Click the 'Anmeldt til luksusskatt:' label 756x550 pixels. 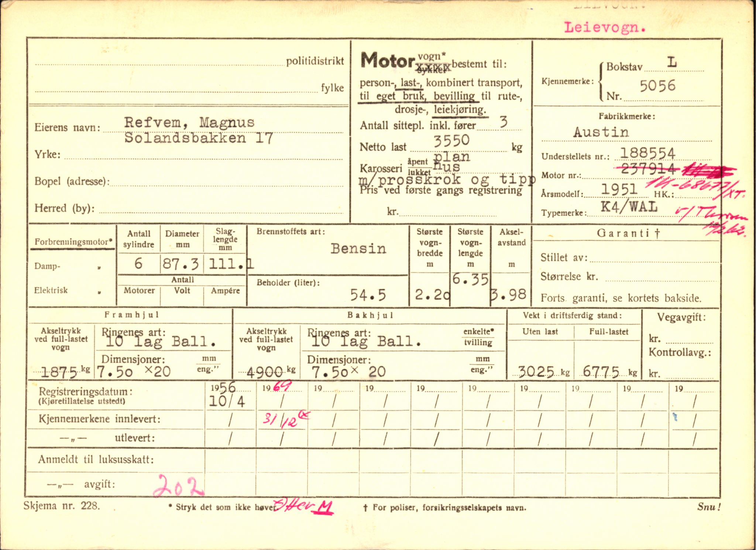click(96, 460)
